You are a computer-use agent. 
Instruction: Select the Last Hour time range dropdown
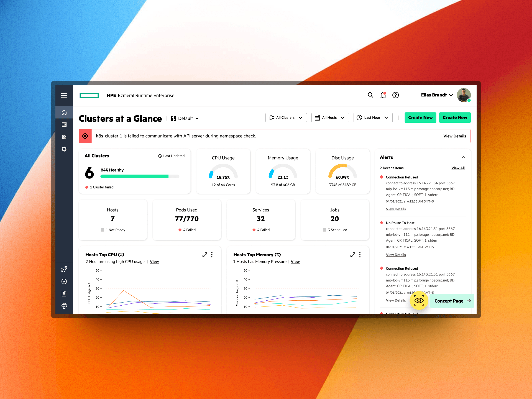(x=373, y=118)
